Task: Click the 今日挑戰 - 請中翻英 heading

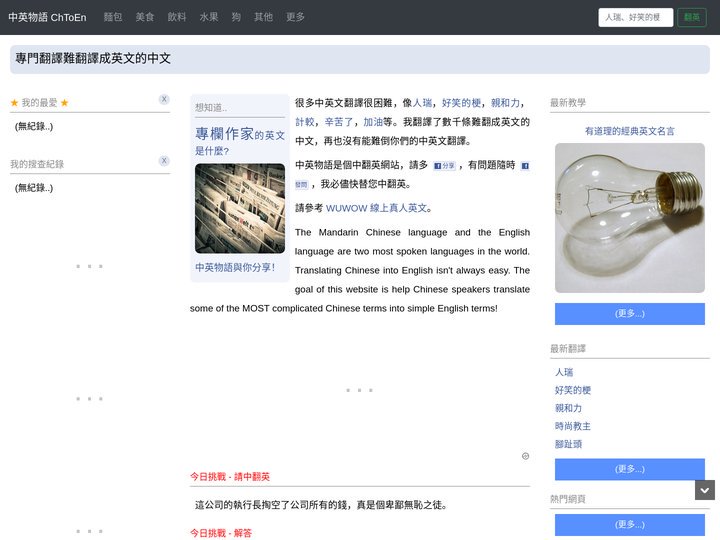Action: (230, 477)
